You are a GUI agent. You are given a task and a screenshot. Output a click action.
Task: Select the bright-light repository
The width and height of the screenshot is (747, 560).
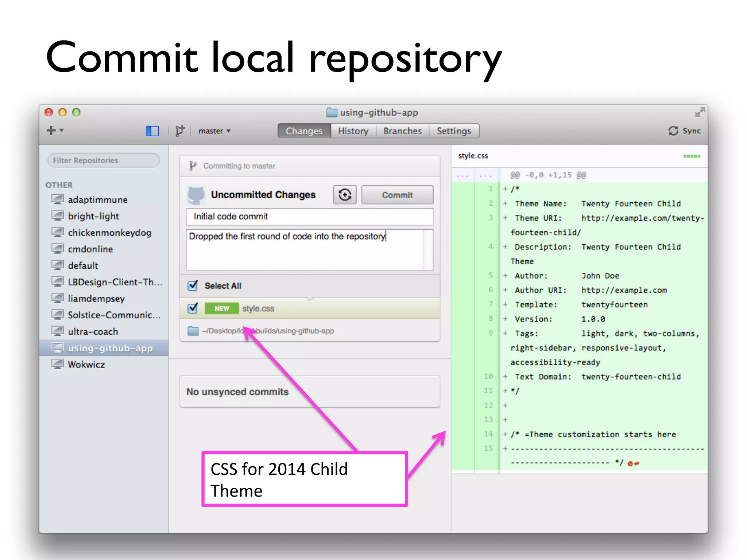pos(104,216)
